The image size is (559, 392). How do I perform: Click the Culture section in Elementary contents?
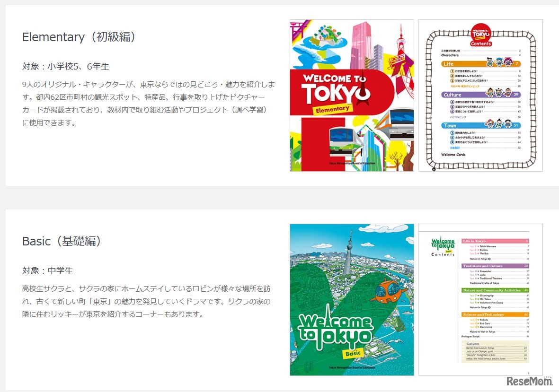(x=481, y=95)
